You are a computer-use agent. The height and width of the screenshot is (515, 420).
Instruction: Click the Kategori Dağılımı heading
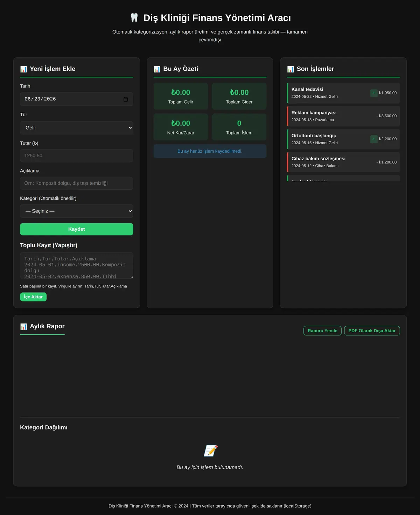pyautogui.click(x=44, y=427)
